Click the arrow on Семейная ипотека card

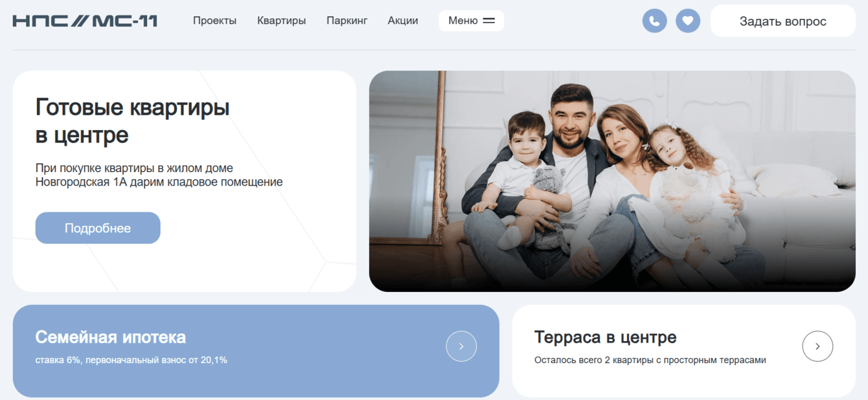point(461,346)
